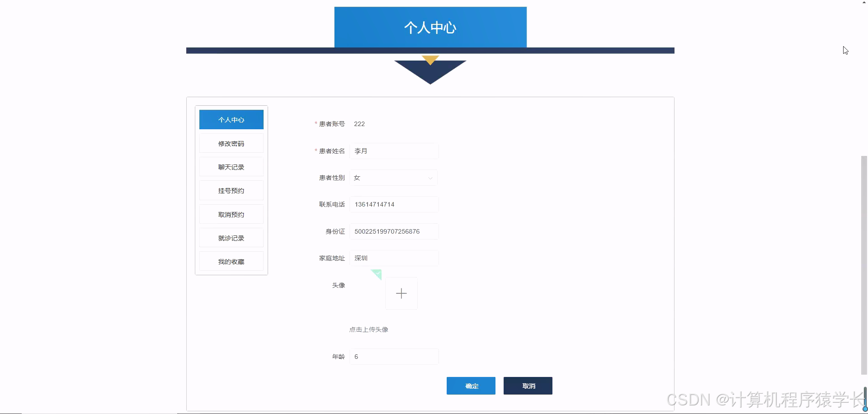
Task: Click the avatar upload plus icon
Action: tap(401, 293)
